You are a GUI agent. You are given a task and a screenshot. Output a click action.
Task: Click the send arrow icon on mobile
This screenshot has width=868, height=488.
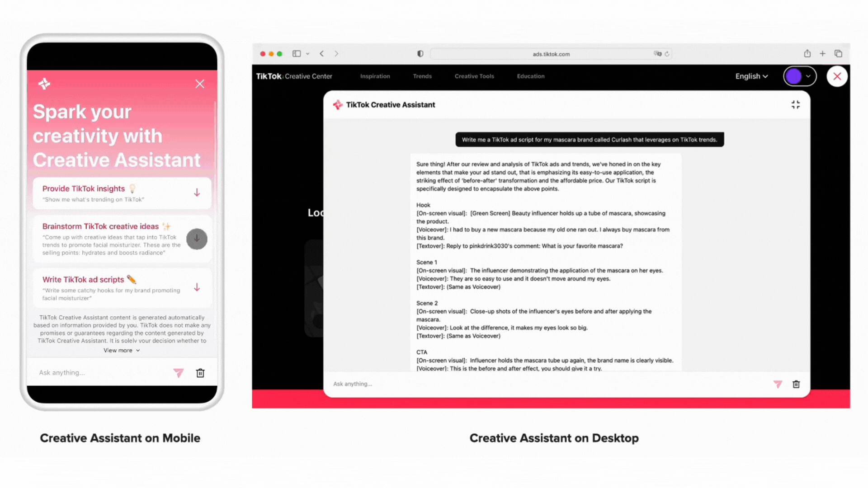(179, 372)
